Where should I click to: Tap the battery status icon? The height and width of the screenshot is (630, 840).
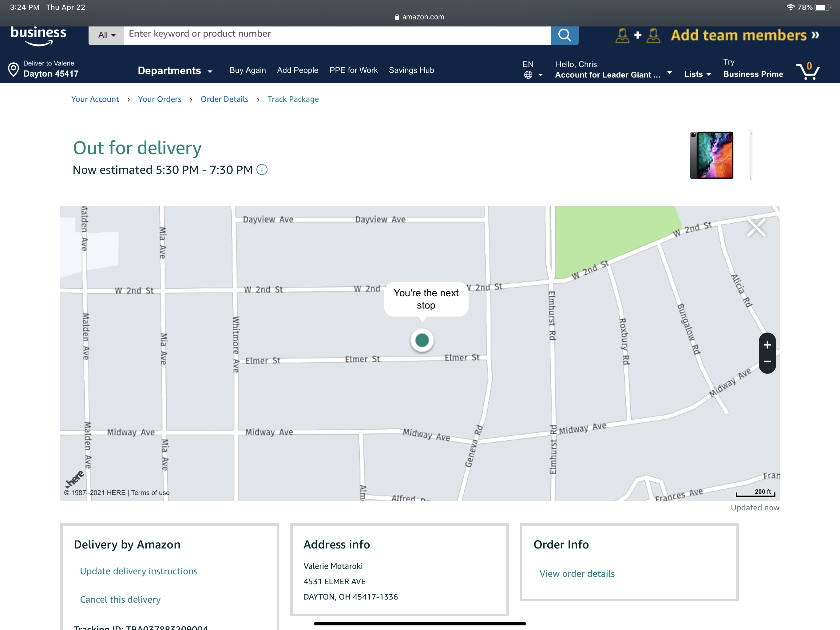pos(822,7)
